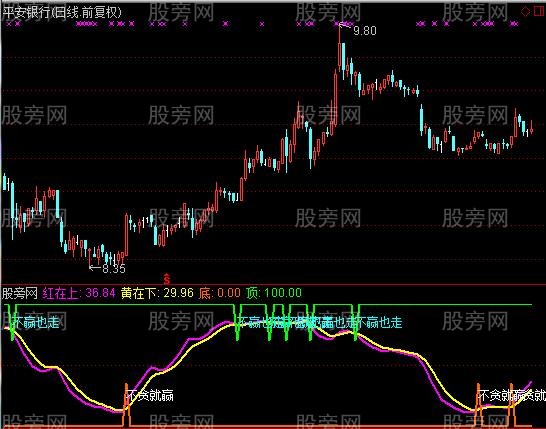Select the 黄在下: 29.96 indicator value

(x=157, y=293)
